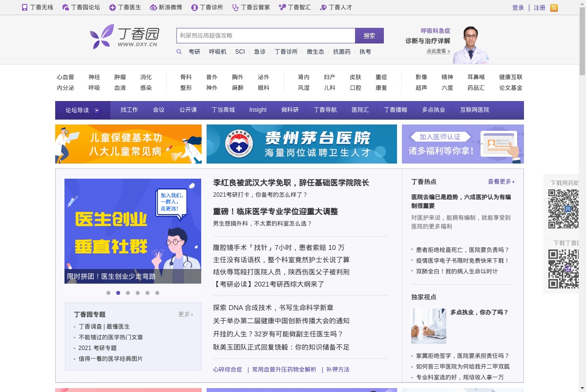Click 常用血管升压药物全解析 link

pyautogui.click(x=284, y=370)
